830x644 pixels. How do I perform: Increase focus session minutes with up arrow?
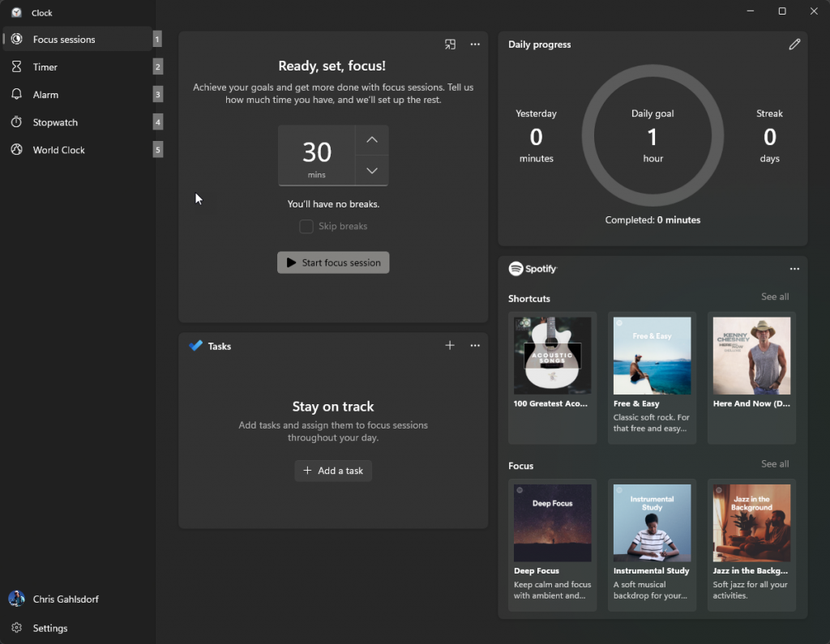(371, 139)
